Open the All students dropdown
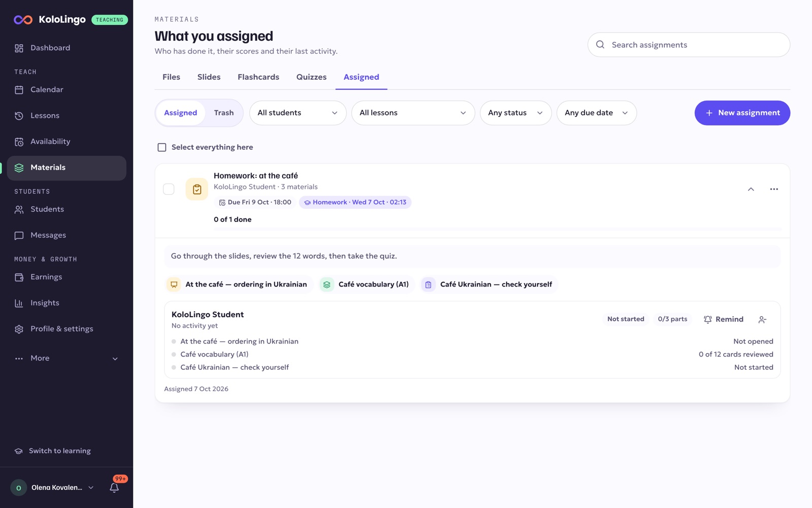This screenshot has height=508, width=812. 298,113
